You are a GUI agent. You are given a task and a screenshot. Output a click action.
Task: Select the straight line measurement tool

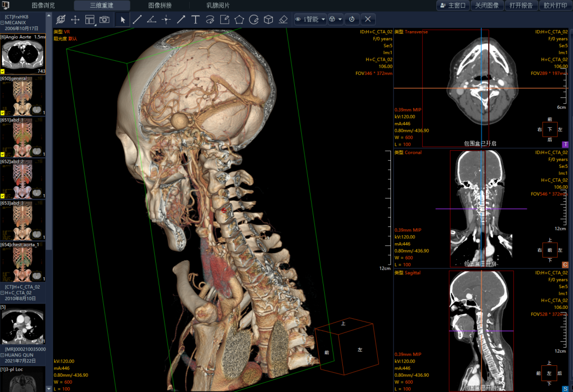(137, 20)
